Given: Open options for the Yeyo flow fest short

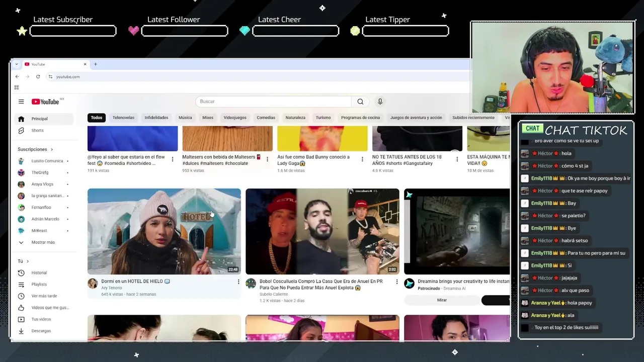Looking at the screenshot, I should pyautogui.click(x=173, y=159).
